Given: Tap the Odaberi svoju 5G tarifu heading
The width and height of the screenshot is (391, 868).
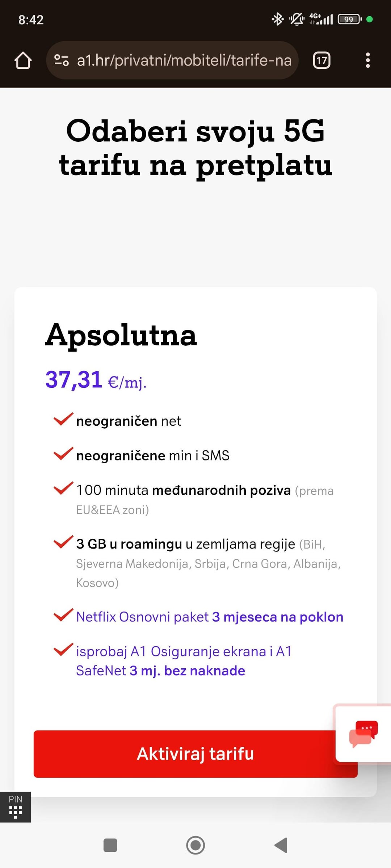Looking at the screenshot, I should click(x=195, y=148).
